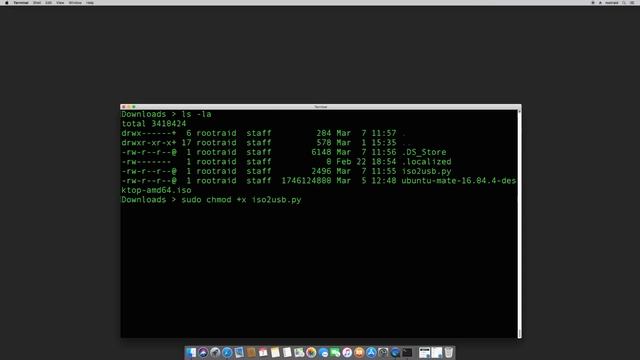Image resolution: width=640 pixels, height=360 pixels.
Task: Click the 'ubuntu-mate-16.04.4-des' file name
Action: [459, 181]
